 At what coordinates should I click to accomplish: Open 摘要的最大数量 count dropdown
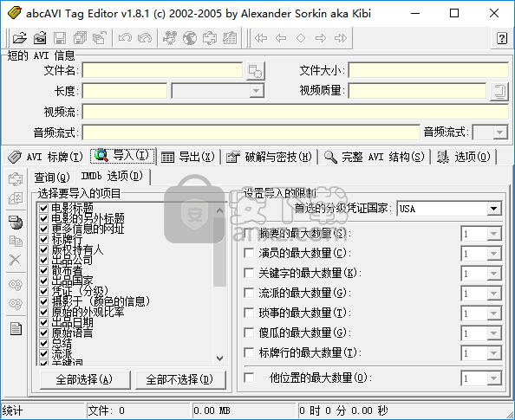click(x=493, y=234)
